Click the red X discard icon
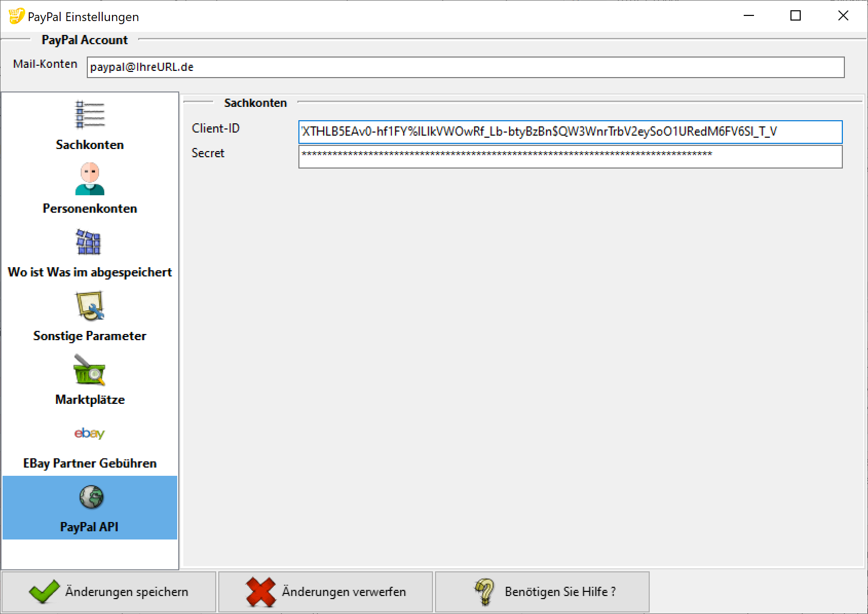 (261, 592)
